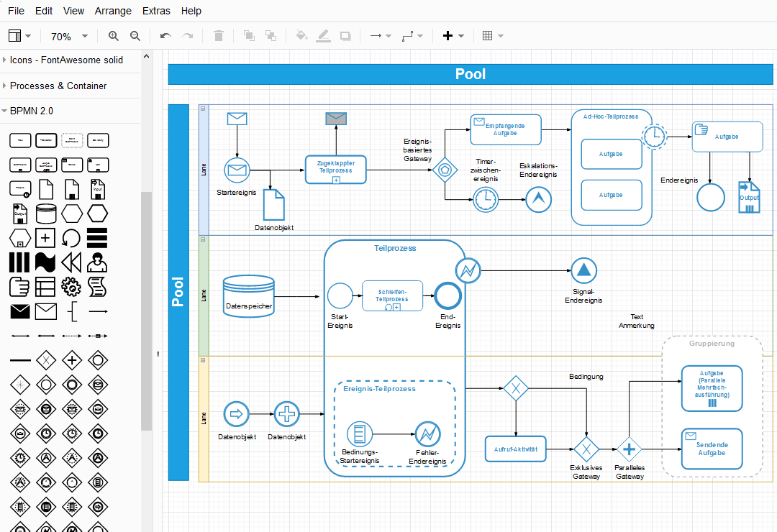Click the Gruppierung group label
777x532 pixels.
[712, 343]
